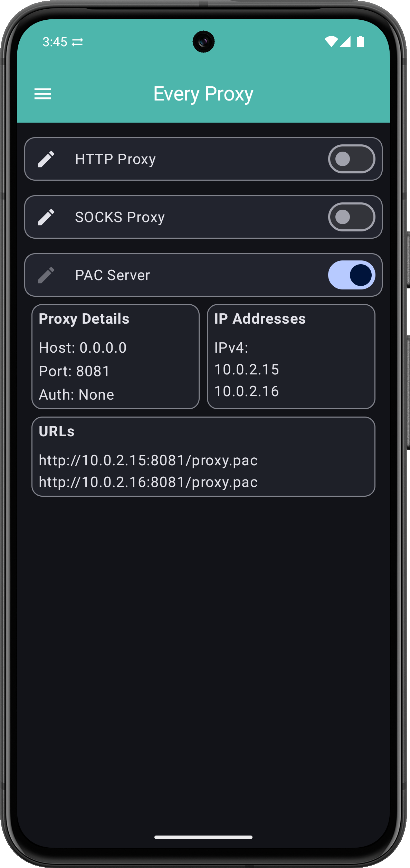The width and height of the screenshot is (410, 868).
Task: Tap the battery icon in status bar
Action: [360, 42]
